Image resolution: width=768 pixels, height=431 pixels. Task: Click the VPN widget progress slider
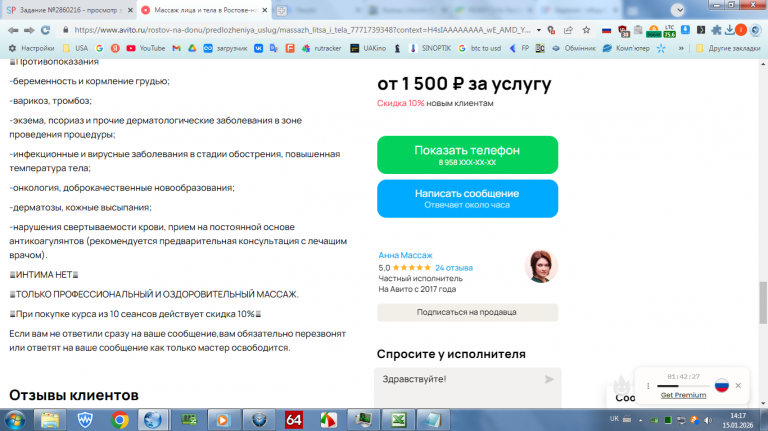point(683,386)
